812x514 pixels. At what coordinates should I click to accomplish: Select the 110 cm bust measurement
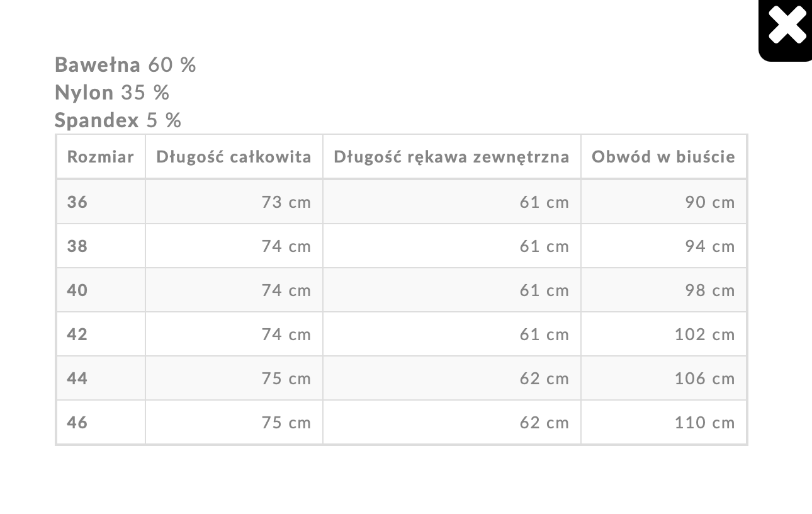704,423
